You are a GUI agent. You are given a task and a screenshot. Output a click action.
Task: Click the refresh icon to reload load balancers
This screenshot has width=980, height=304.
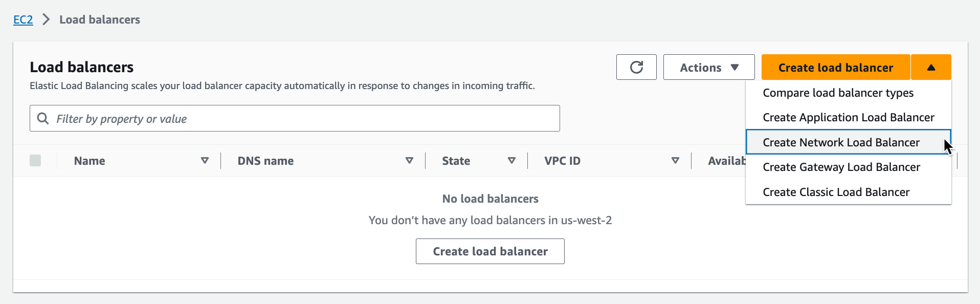pyautogui.click(x=636, y=67)
